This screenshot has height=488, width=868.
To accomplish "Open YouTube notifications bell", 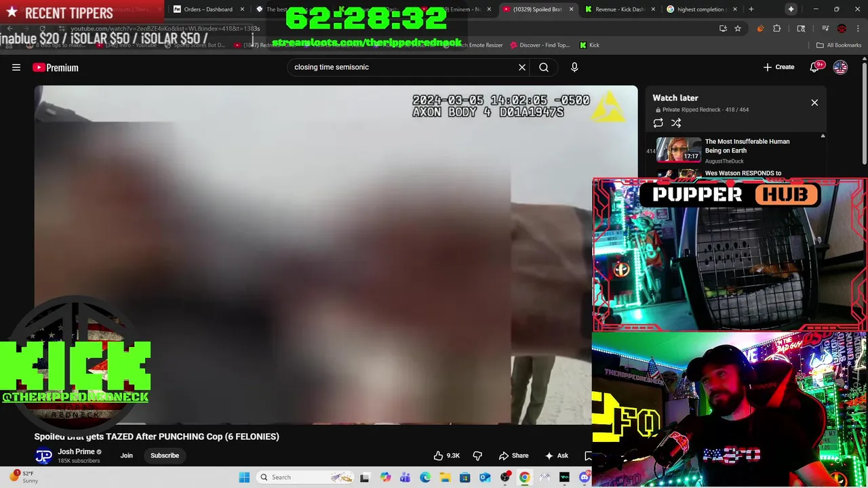I will click(x=816, y=67).
